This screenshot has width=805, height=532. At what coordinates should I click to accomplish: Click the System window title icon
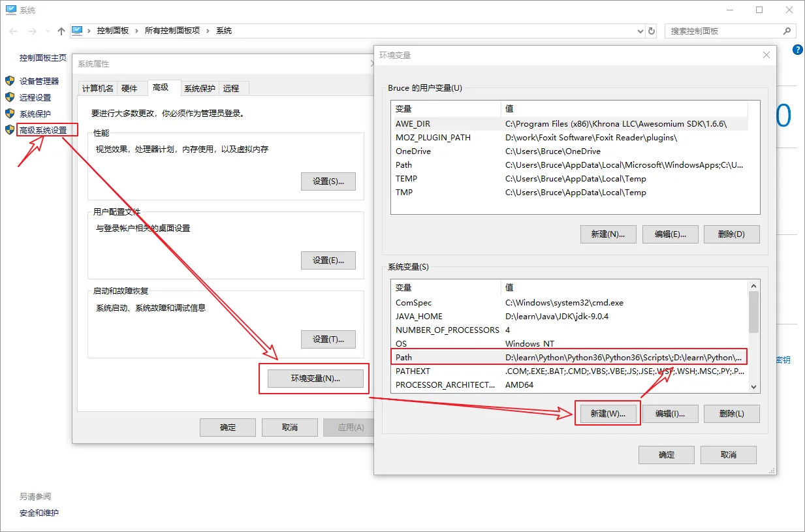[10, 10]
